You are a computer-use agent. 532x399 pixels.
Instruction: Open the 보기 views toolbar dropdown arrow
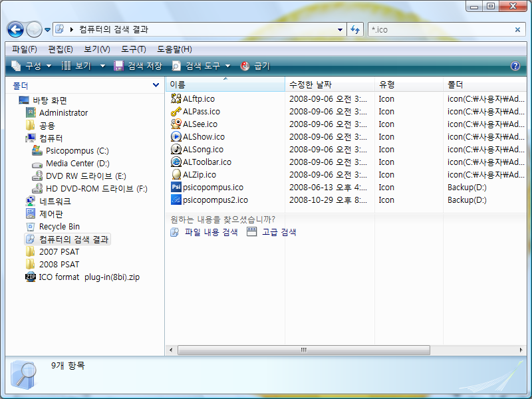click(x=102, y=66)
